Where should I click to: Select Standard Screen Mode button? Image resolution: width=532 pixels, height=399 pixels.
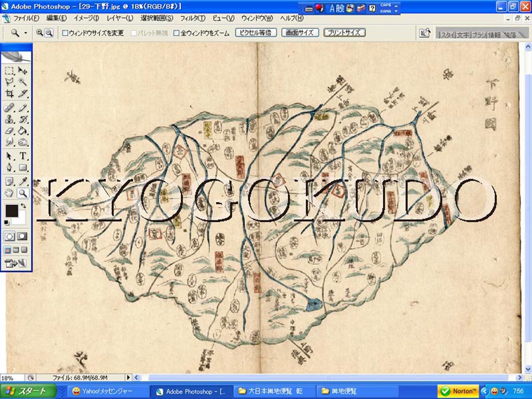click(7, 250)
